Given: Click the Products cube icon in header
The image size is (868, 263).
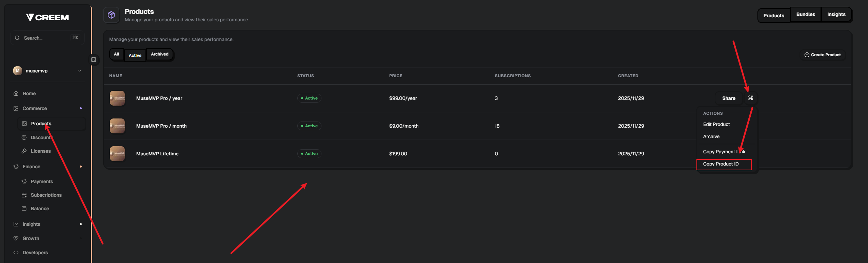Looking at the screenshot, I should [x=111, y=15].
